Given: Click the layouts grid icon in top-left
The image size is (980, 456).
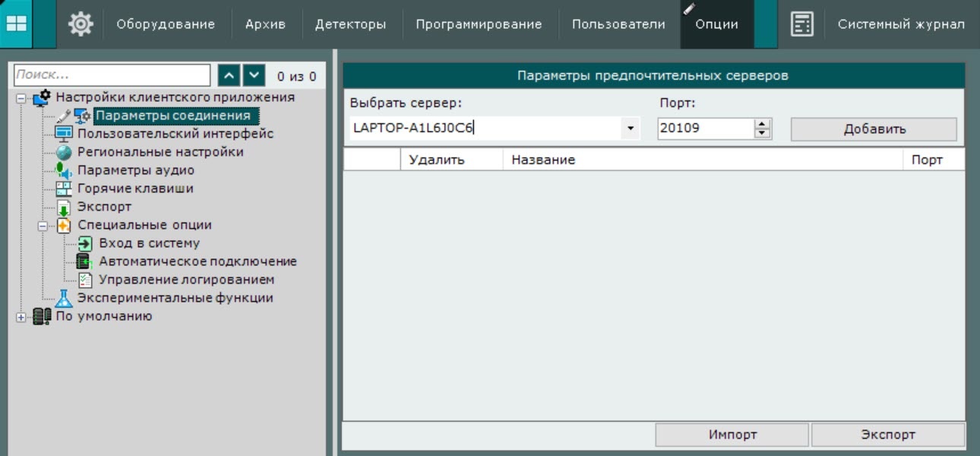Looking at the screenshot, I should [x=16, y=24].
